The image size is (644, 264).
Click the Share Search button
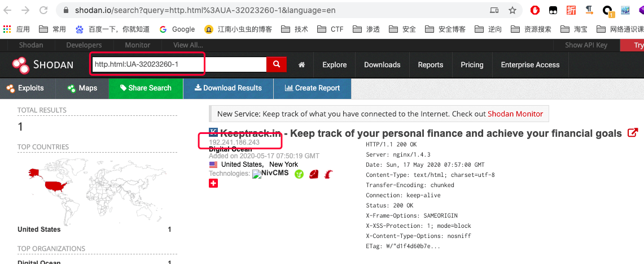click(146, 88)
